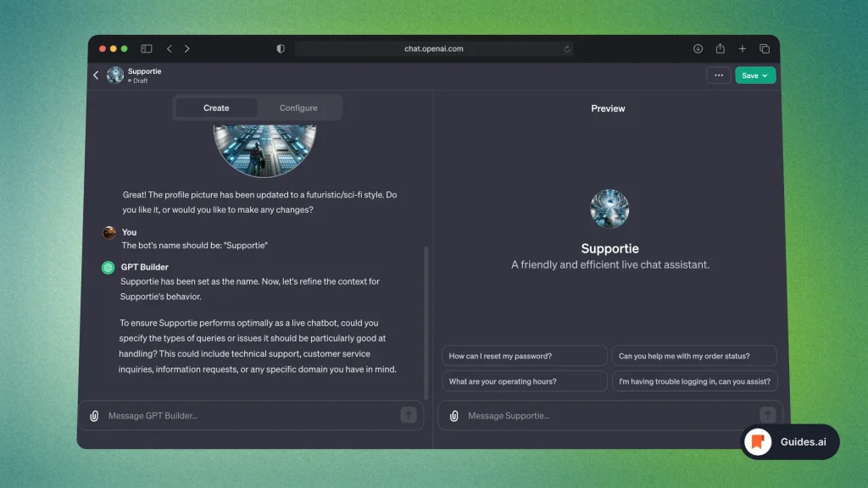Switch to the Create tab
Screen dimensions: 868x488
click(216, 108)
